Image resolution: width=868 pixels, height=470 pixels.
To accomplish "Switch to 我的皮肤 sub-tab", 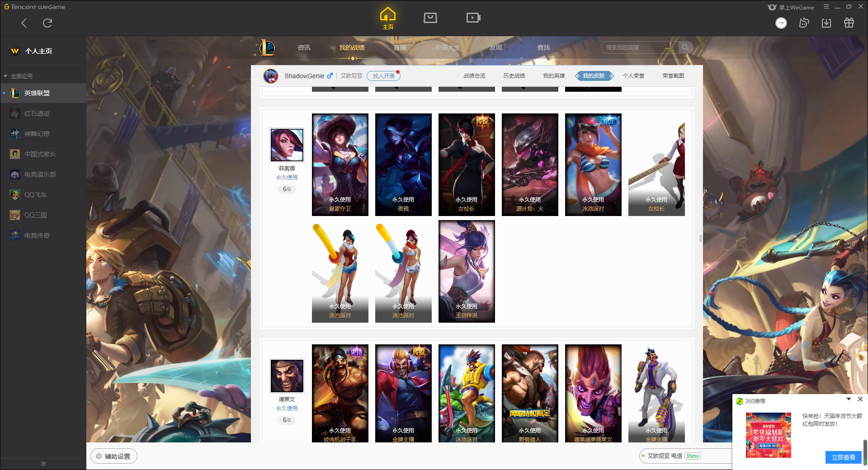I will click(x=594, y=76).
